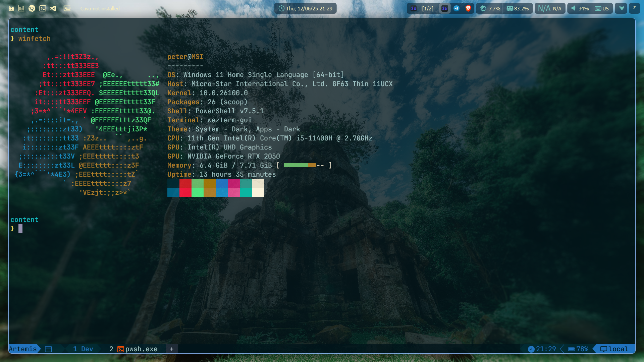Click the light green palette swatch
Viewport: 644px width, 362px height.
pyautogui.click(x=198, y=192)
